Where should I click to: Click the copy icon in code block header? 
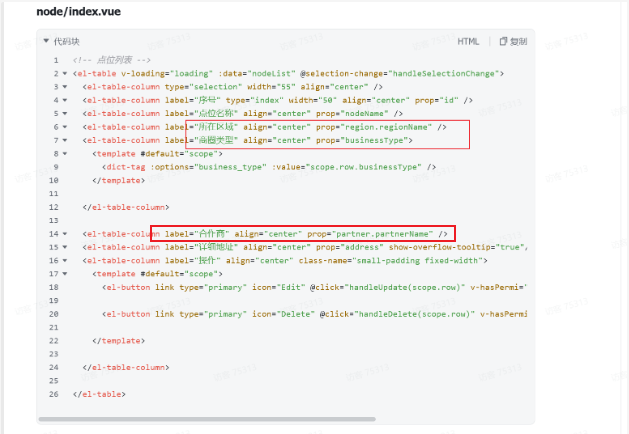click(x=503, y=42)
